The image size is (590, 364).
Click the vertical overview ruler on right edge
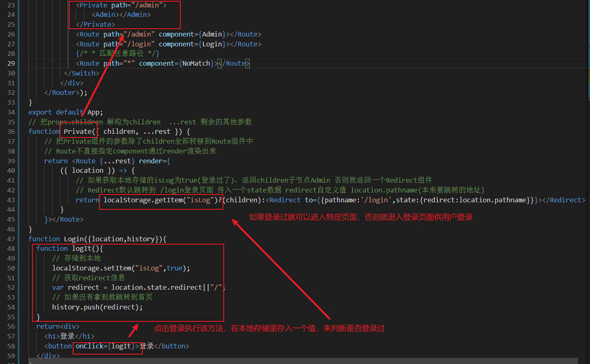click(588, 182)
